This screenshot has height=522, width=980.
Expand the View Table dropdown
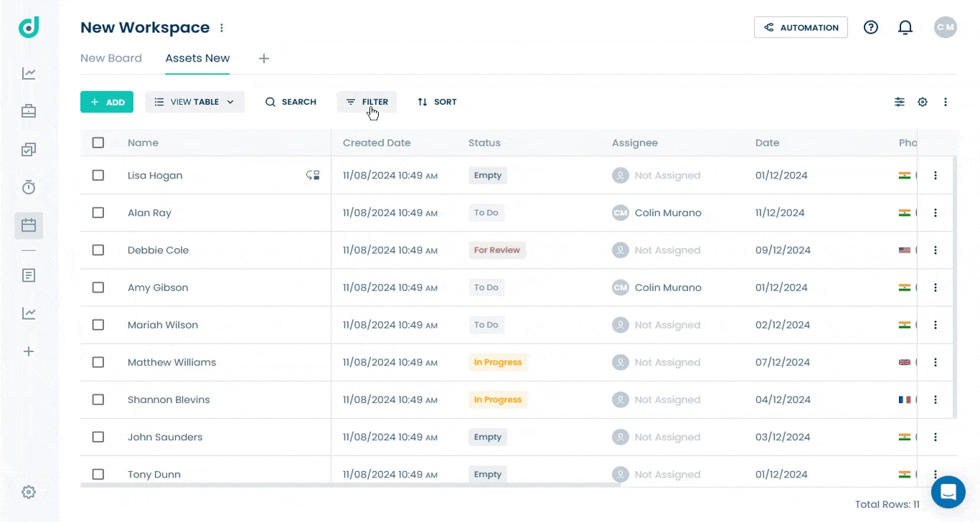pyautogui.click(x=194, y=102)
